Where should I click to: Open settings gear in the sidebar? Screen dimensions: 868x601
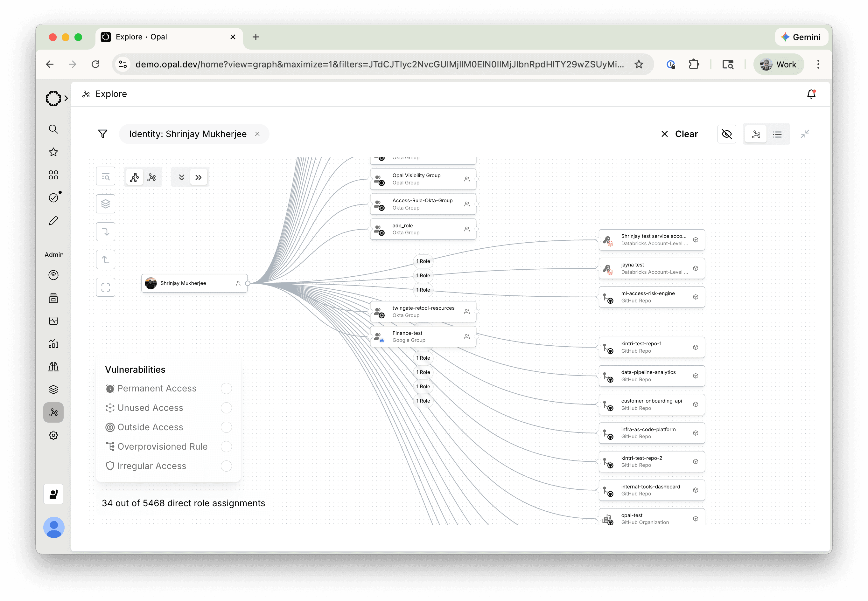[x=53, y=435]
